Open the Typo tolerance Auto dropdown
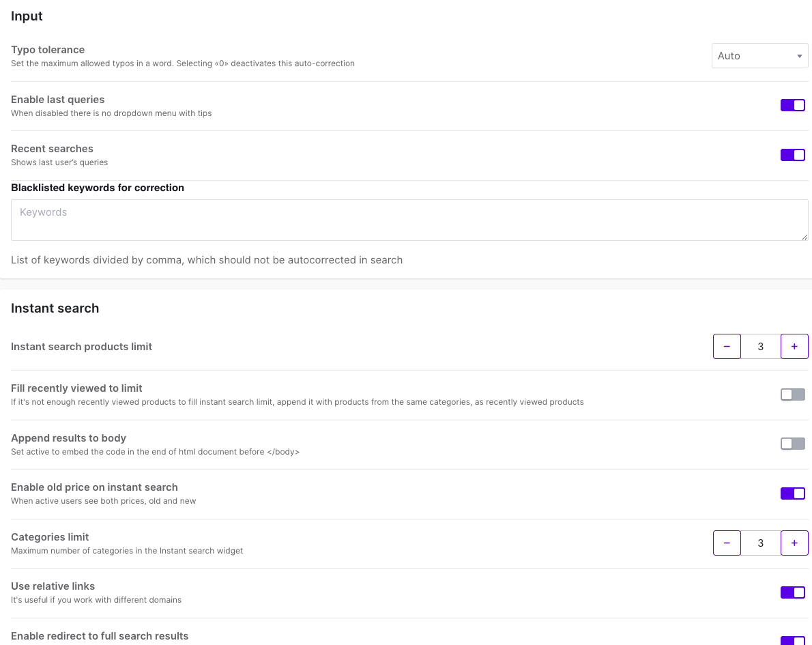 point(759,56)
